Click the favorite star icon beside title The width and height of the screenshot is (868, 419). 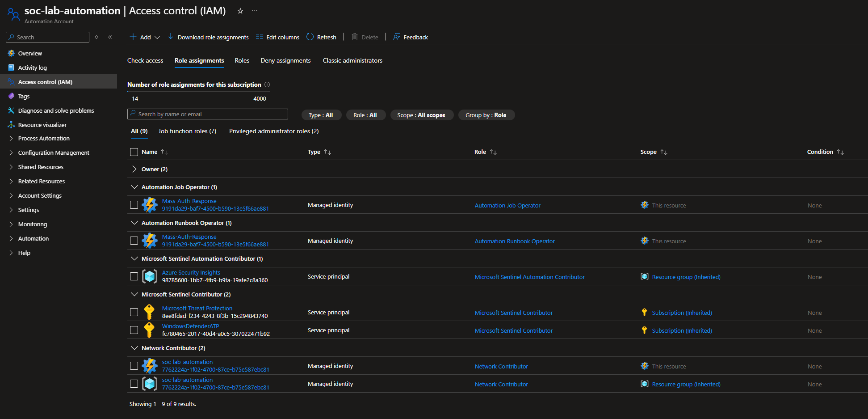tap(240, 11)
